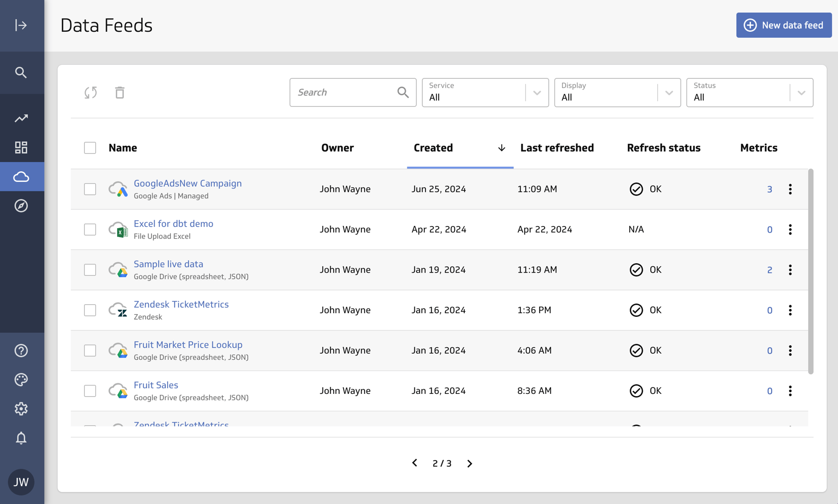This screenshot has height=504, width=838.
Task: Open the sidebar search icon
Action: (21, 72)
